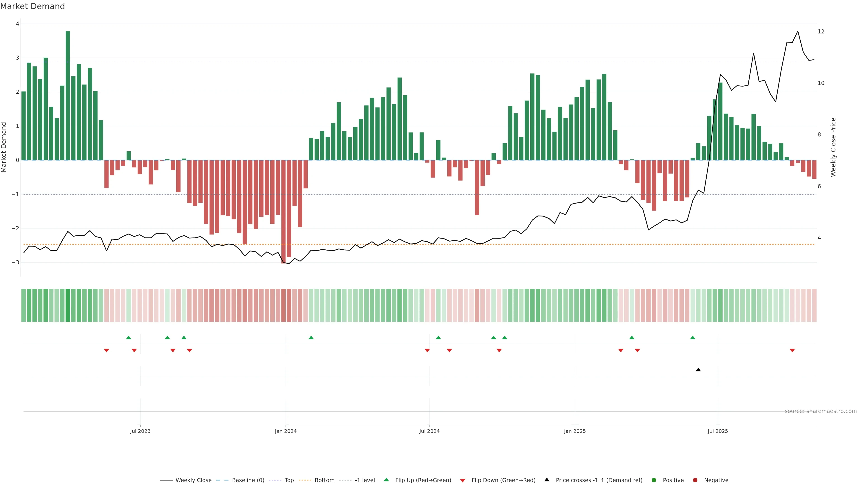This screenshot has width=868, height=488.
Task: Click the first green flip-up marker on left
Action: [128, 338]
